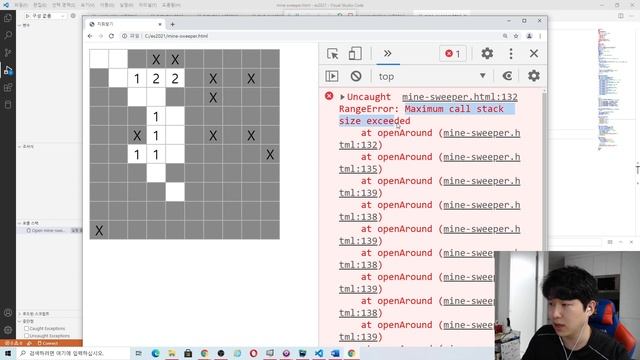Image resolution: width=640 pixels, height=360 pixels.
Task: Open the bottom-left minesweeper cell marked X
Action: [x=99, y=230]
